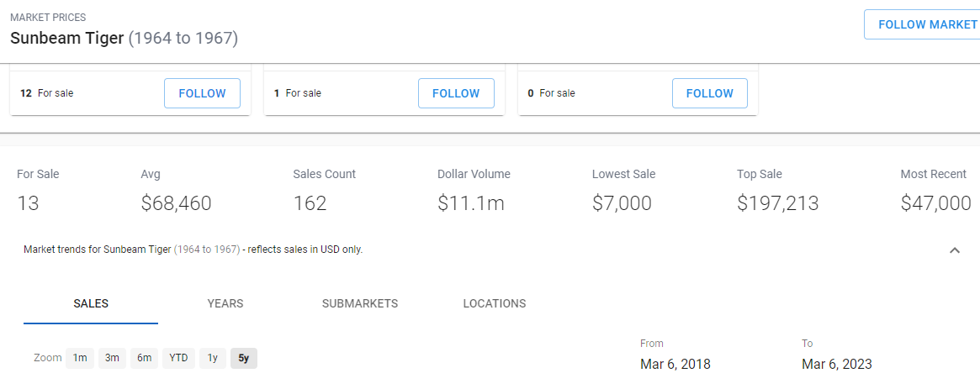Follow the submarket with 0 for sale
This screenshot has width=980, height=389.
click(x=709, y=93)
